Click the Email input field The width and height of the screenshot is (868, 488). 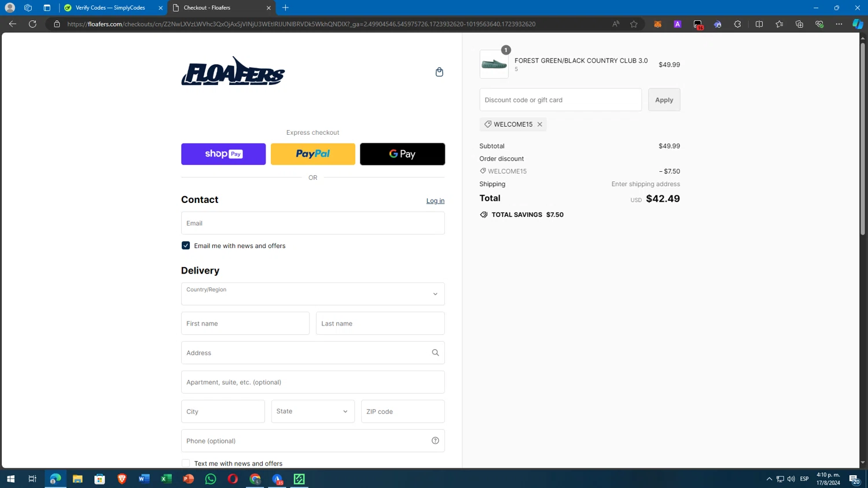pos(312,223)
